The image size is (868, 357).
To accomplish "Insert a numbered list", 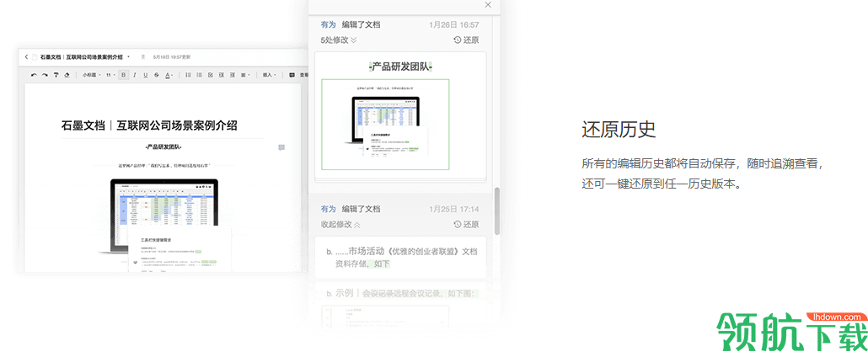I will [x=188, y=75].
